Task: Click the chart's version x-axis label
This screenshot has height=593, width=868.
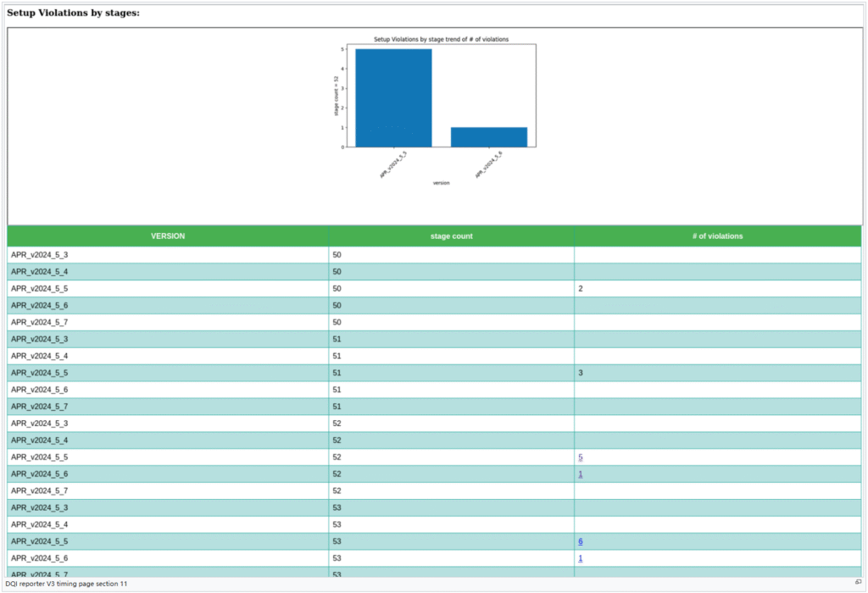Action: coord(441,182)
